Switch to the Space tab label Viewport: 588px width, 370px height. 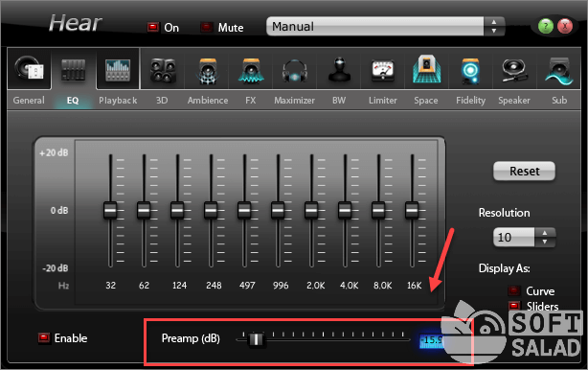tap(426, 101)
